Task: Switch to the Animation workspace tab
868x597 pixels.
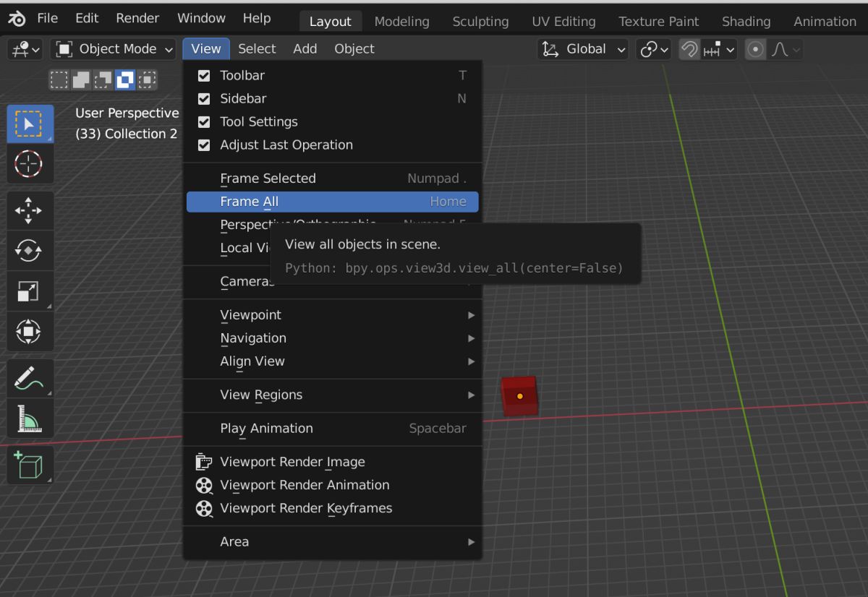Action: point(825,21)
